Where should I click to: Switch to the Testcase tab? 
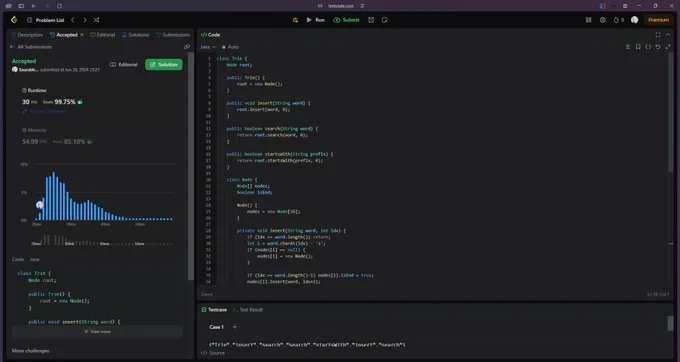pos(214,310)
